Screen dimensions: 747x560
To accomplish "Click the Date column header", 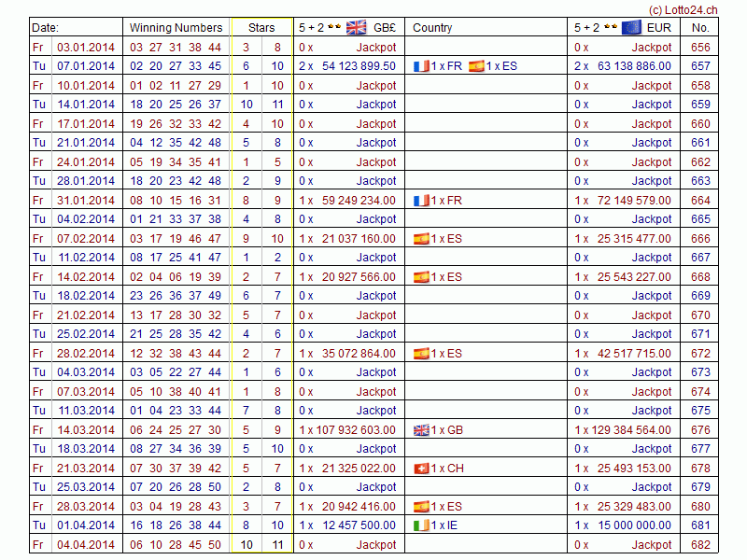I will tap(45, 28).
